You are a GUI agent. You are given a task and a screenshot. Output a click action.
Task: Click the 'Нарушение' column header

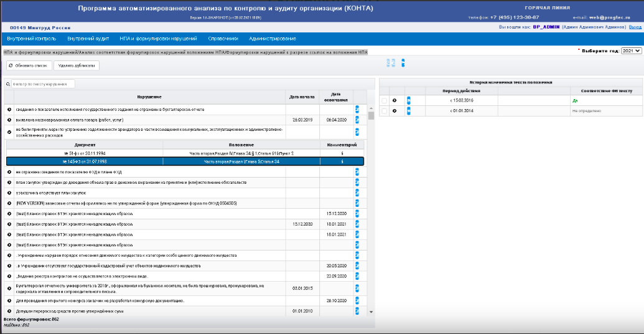tap(149, 97)
